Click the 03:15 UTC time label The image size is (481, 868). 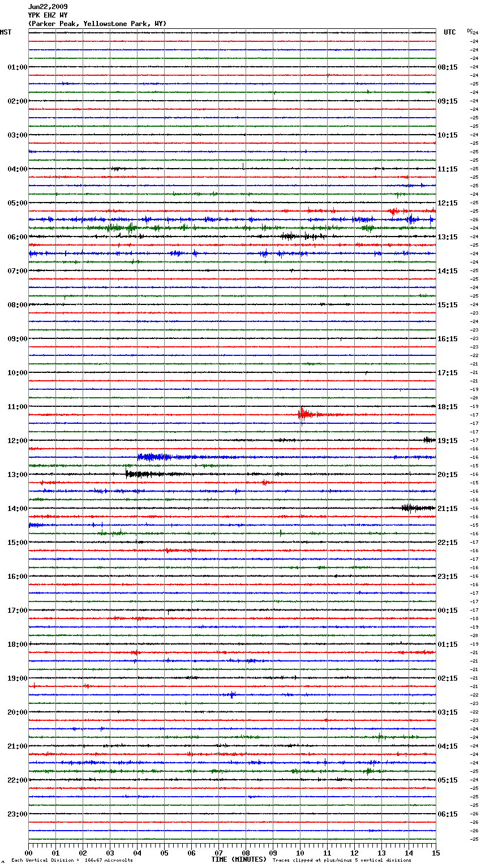point(448,712)
